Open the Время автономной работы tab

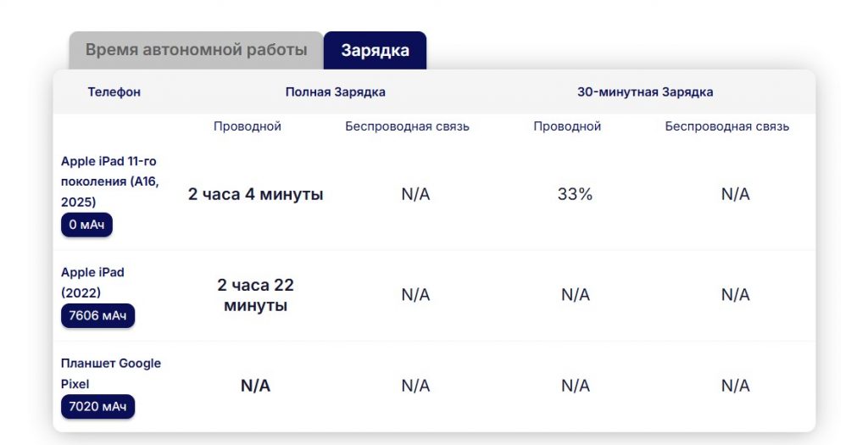pyautogui.click(x=196, y=50)
